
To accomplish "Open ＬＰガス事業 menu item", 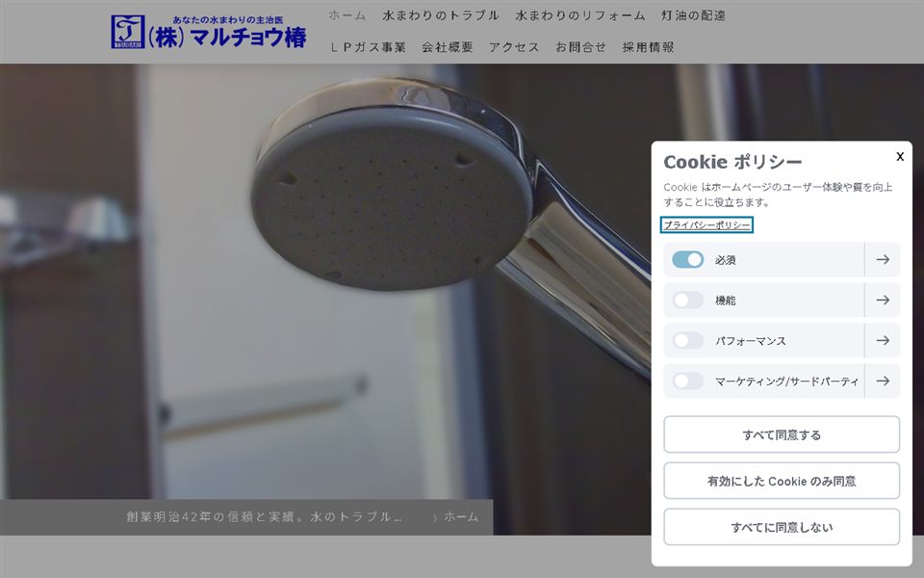I will [367, 47].
